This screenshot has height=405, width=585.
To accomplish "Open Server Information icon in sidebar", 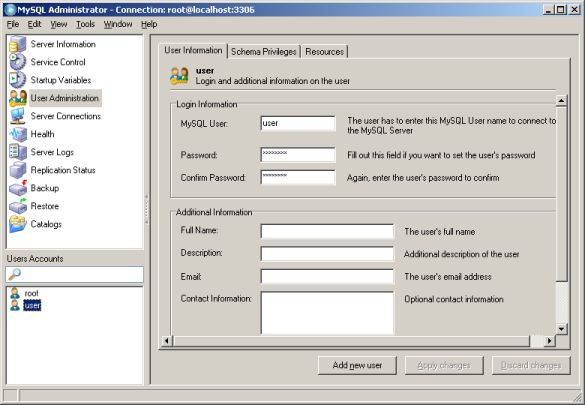I will (x=18, y=44).
